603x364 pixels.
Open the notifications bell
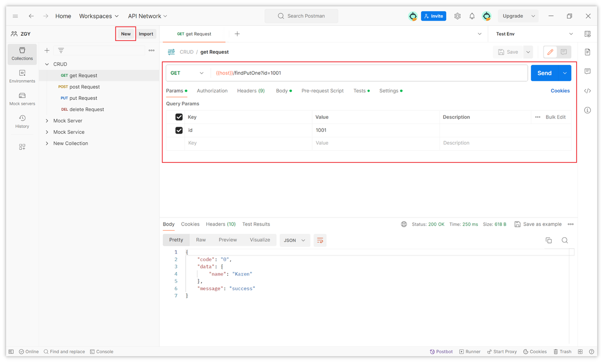(472, 16)
